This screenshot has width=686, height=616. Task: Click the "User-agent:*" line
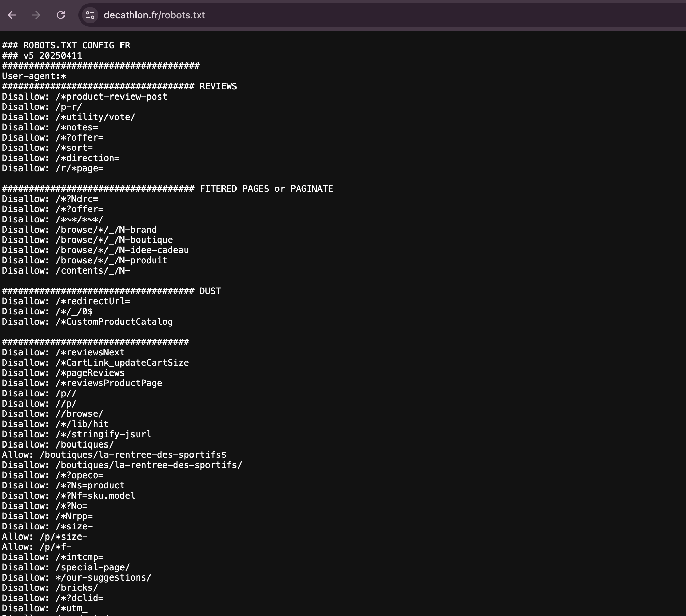[34, 76]
